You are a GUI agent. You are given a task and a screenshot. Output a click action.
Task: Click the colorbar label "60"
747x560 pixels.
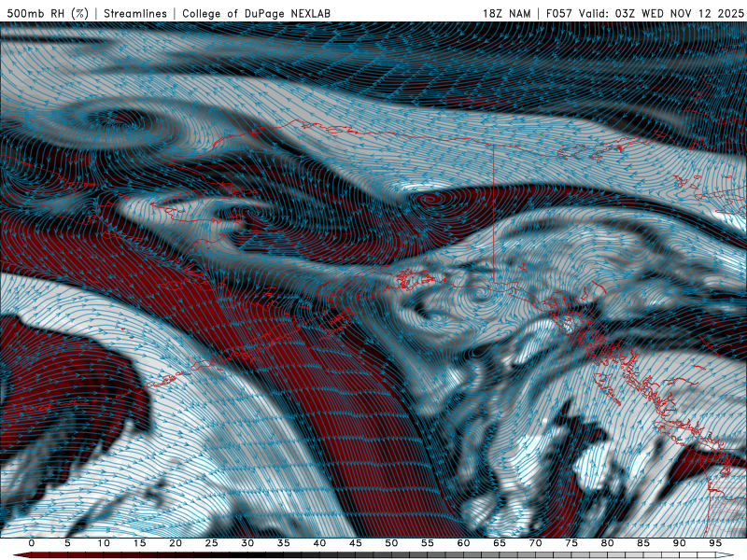click(x=463, y=543)
